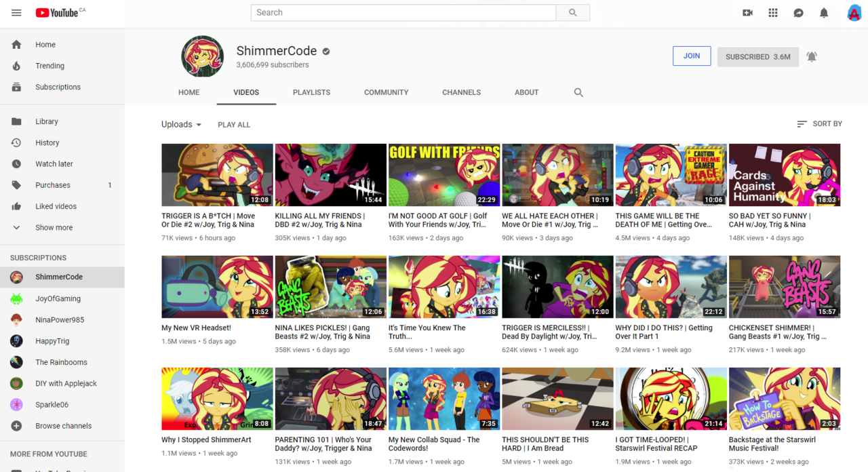Expand the Uploads dropdown

pos(181,125)
